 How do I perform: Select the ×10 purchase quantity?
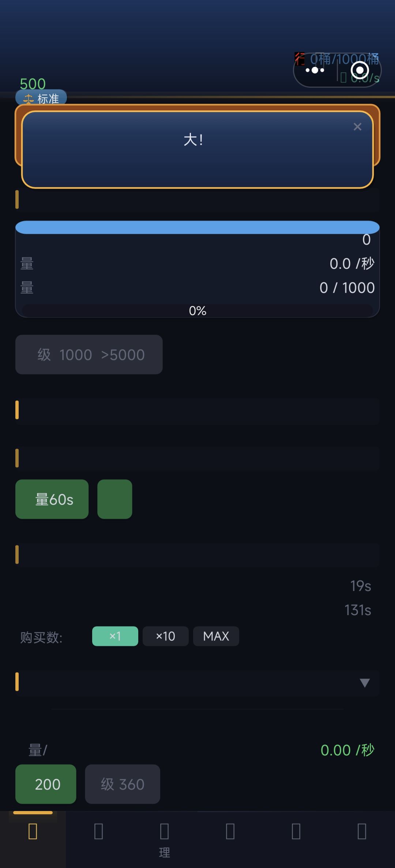[x=165, y=636]
